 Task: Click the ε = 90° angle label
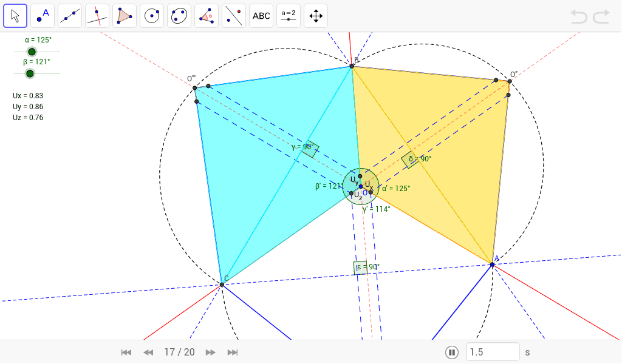click(367, 267)
